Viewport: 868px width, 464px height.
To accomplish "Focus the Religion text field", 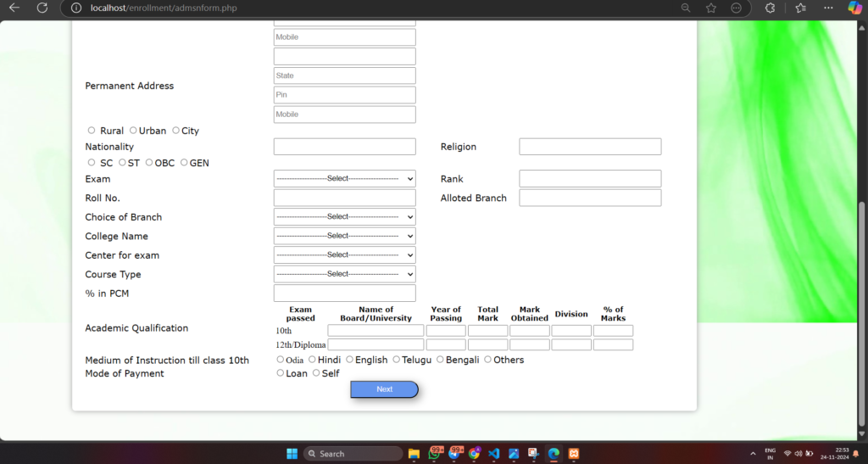I will 590,147.
